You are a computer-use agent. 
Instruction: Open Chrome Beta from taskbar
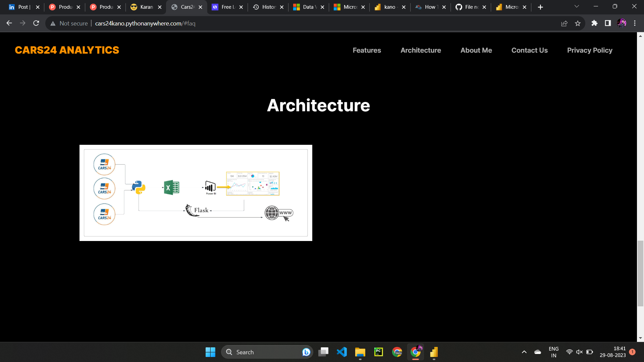(397, 352)
